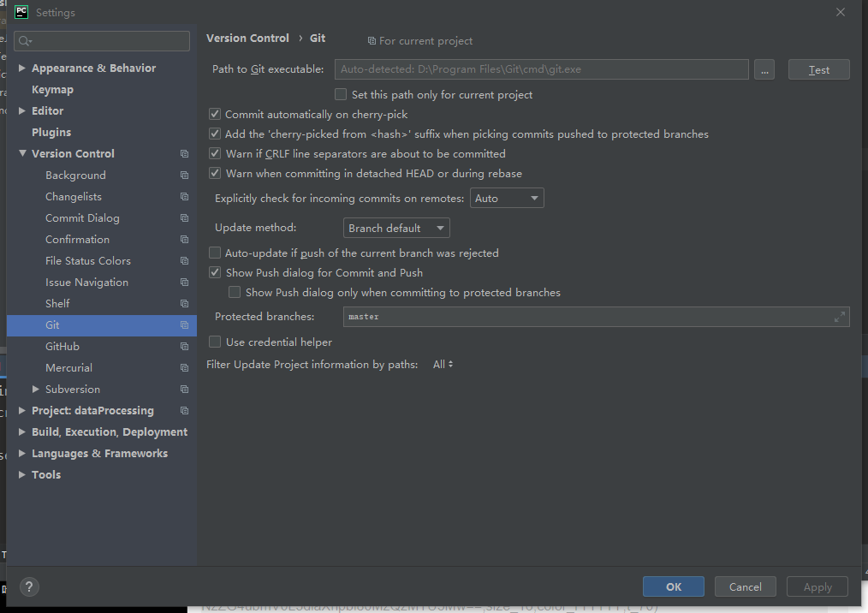Click project-level icon beside Version Control

[x=184, y=154]
